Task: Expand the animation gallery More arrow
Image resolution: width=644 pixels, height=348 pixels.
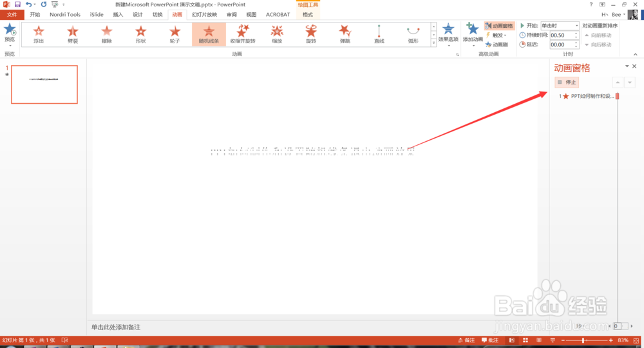Action: pyautogui.click(x=433, y=43)
